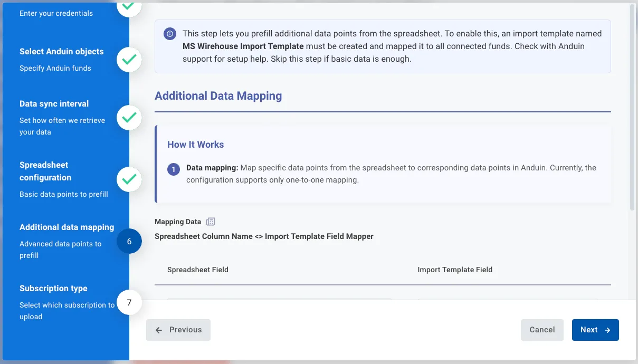Open the Spreadsheet configuration step
This screenshot has width=638, height=364.
coord(45,171)
